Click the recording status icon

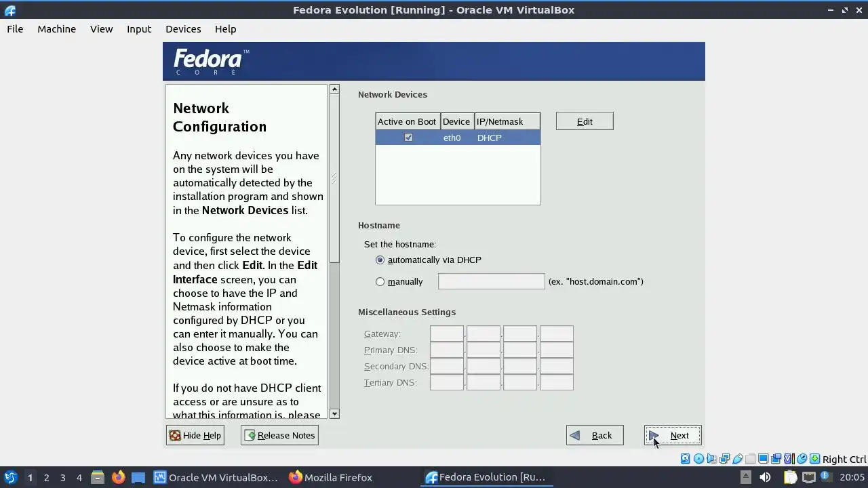776,459
